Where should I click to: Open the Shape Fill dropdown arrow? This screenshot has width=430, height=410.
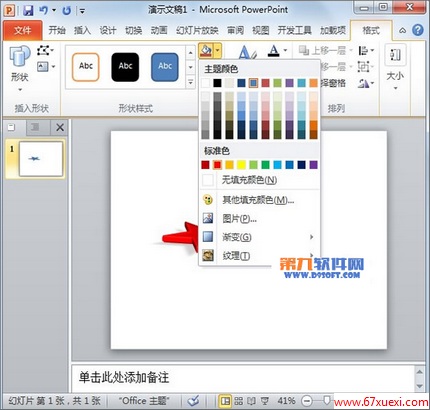217,51
